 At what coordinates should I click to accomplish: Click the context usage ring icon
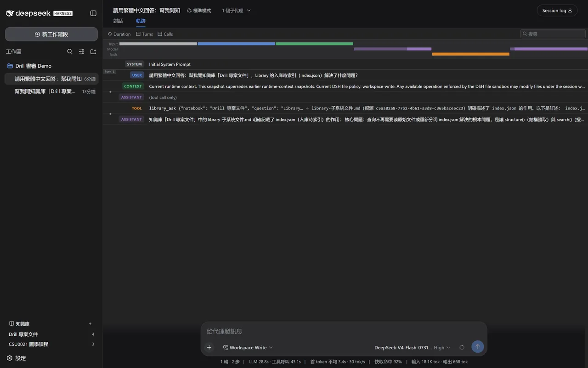coord(462,347)
